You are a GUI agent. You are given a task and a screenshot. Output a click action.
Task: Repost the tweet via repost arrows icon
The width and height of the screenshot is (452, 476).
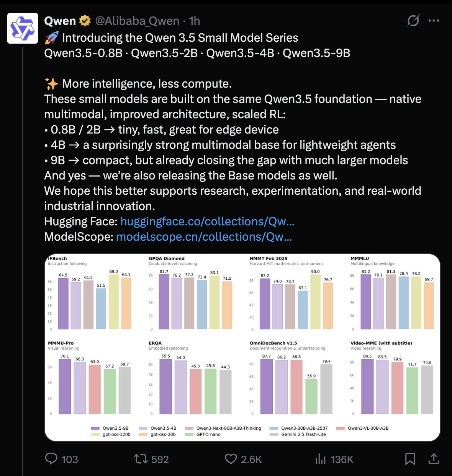coord(141,459)
